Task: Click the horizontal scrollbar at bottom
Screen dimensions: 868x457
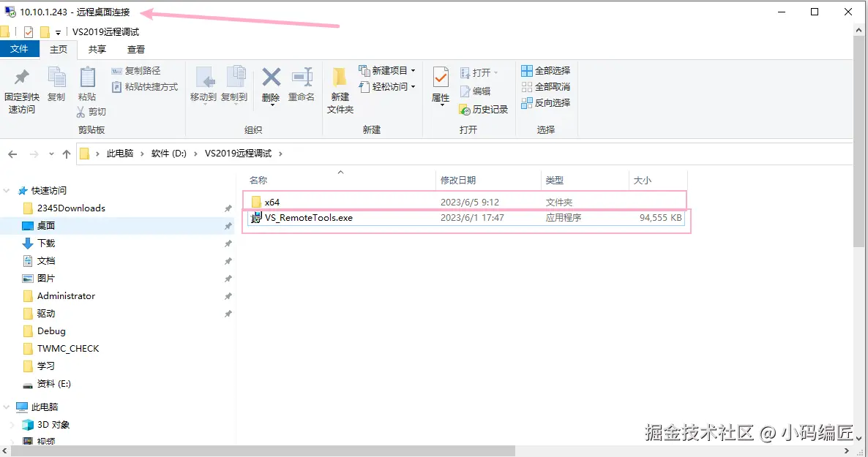Action: 263,451
